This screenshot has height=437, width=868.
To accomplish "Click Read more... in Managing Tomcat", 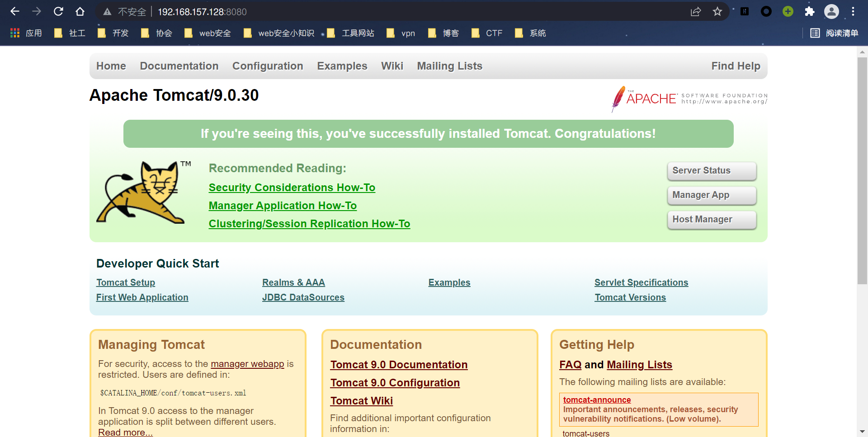I will pyautogui.click(x=125, y=432).
